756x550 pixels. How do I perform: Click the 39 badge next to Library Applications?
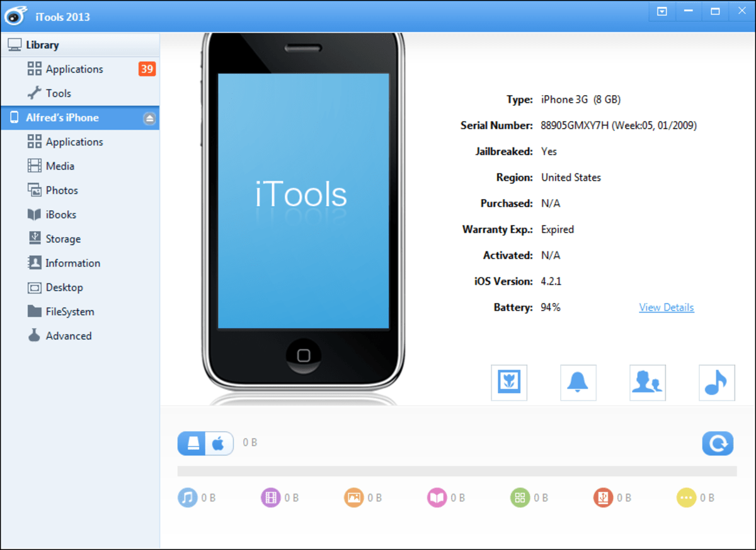(x=147, y=69)
